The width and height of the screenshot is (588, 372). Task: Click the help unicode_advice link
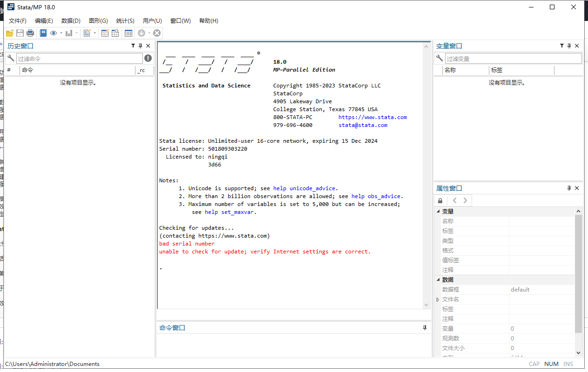click(304, 188)
